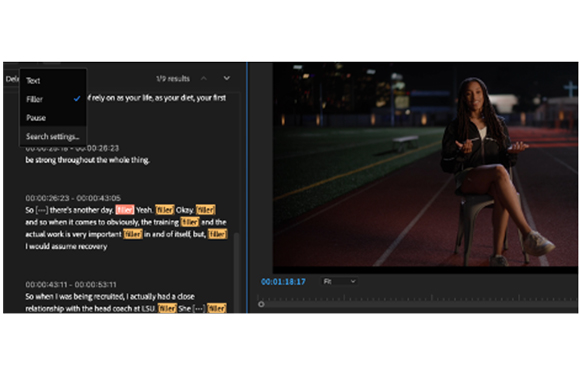Click the transcript panel vertical scrollbar
580x373 pixels.
click(x=236, y=272)
